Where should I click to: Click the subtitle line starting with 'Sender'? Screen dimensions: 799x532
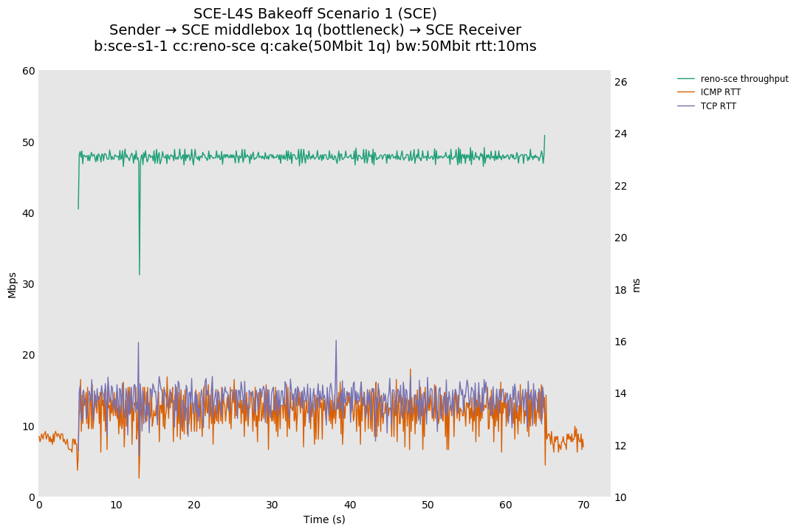tap(315, 30)
